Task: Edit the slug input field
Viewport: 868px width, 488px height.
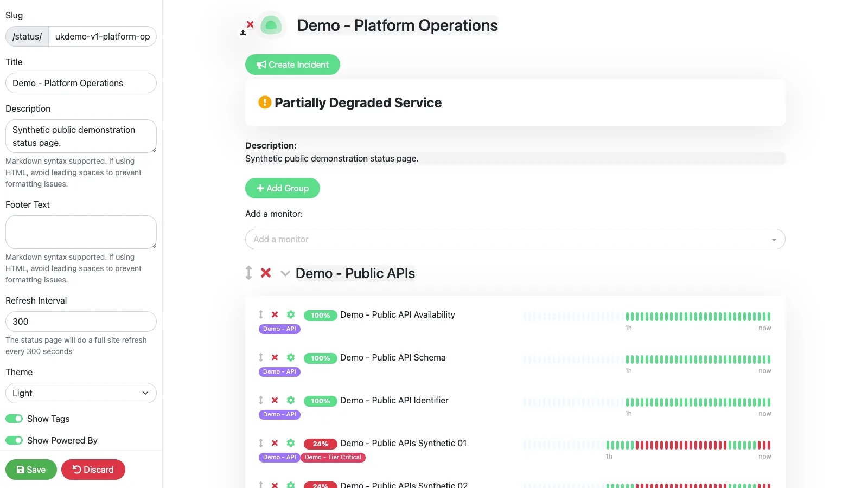Action: (103, 36)
